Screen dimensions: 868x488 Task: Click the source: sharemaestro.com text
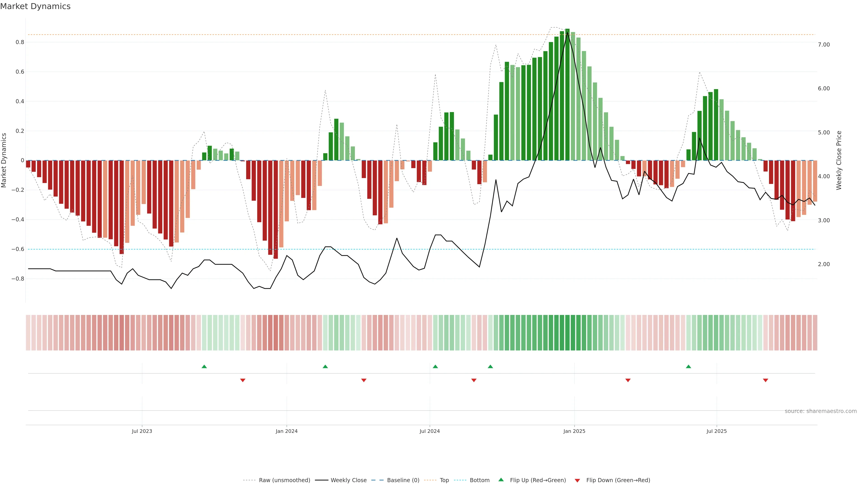tap(821, 411)
